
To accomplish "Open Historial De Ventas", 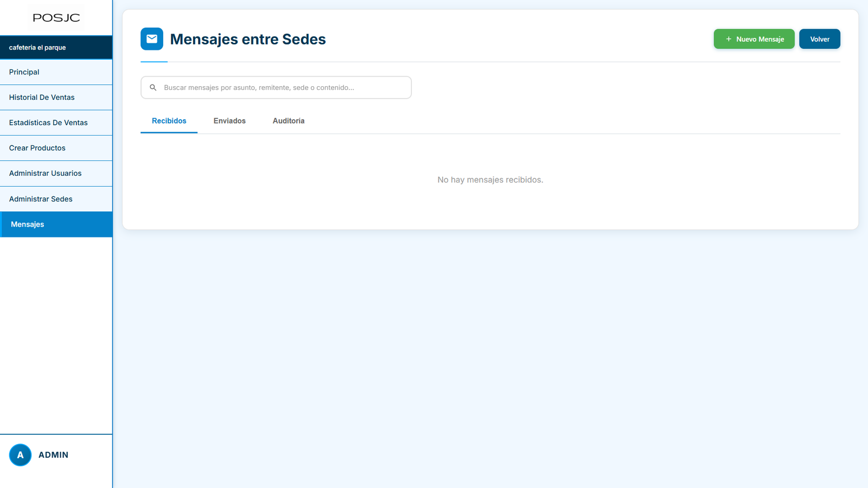I will click(42, 98).
